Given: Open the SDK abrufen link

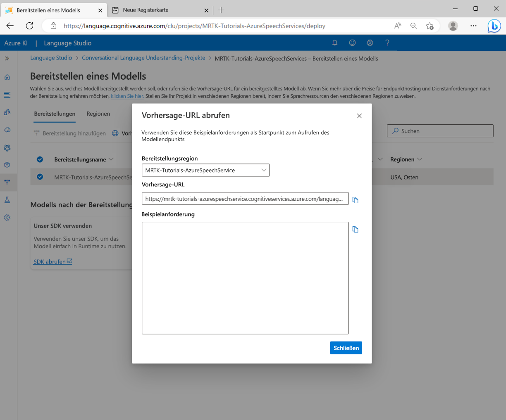Looking at the screenshot, I should [53, 261].
